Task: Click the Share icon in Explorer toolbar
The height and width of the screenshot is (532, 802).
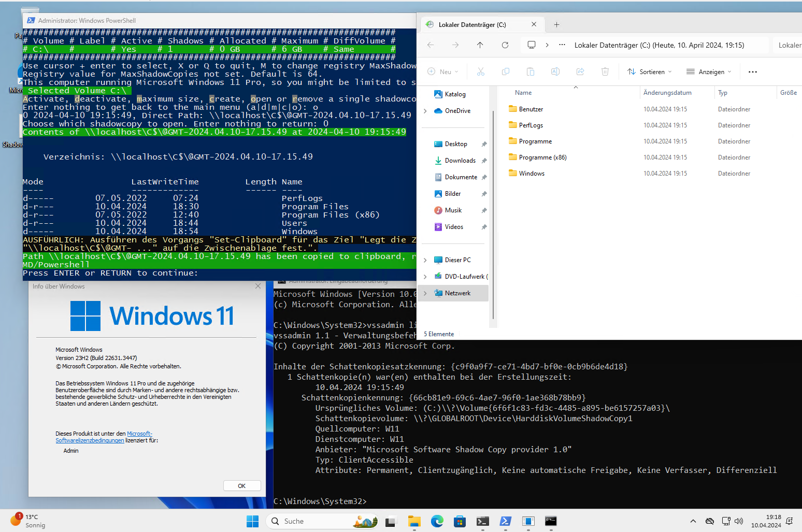Action: tap(580, 71)
